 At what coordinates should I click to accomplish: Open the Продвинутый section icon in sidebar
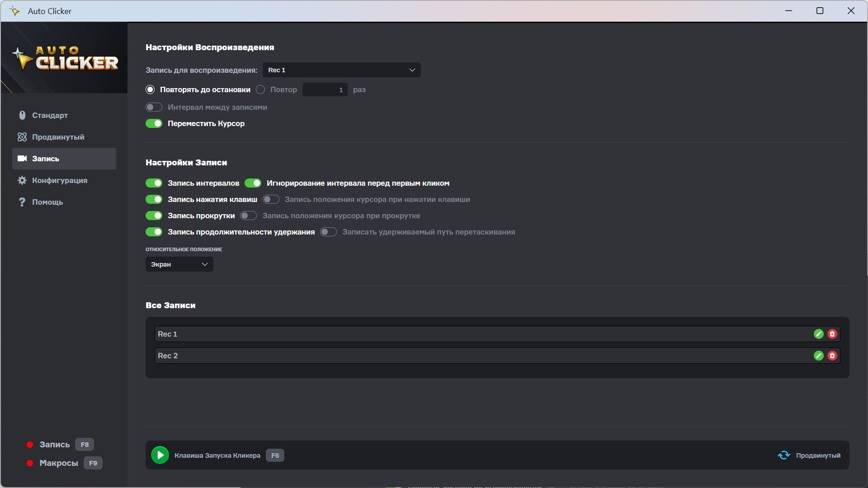pos(22,137)
